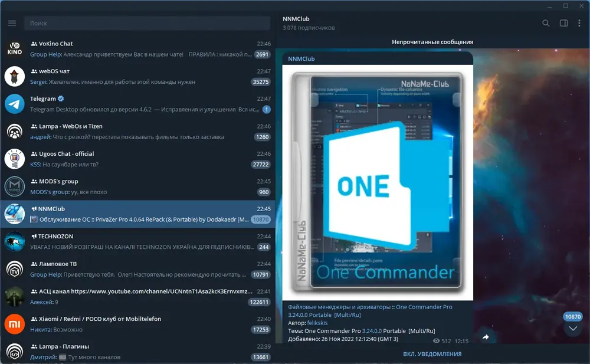Click the Telegram service avatar
Viewport: 590px width, 364px height.
(x=14, y=103)
